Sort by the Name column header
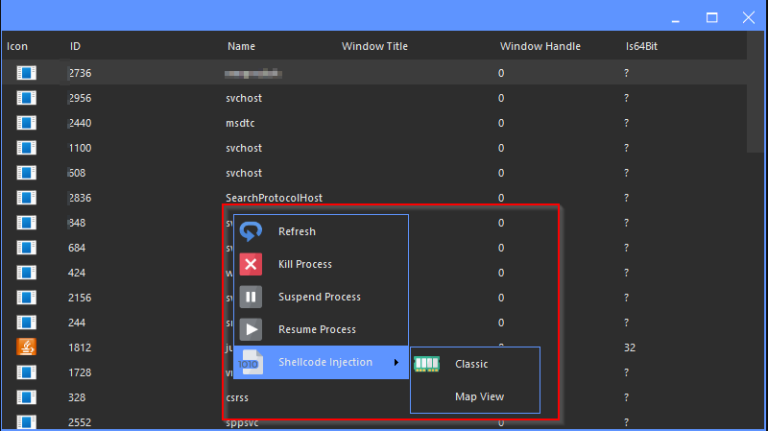The width and height of the screenshot is (768, 431). click(x=241, y=46)
